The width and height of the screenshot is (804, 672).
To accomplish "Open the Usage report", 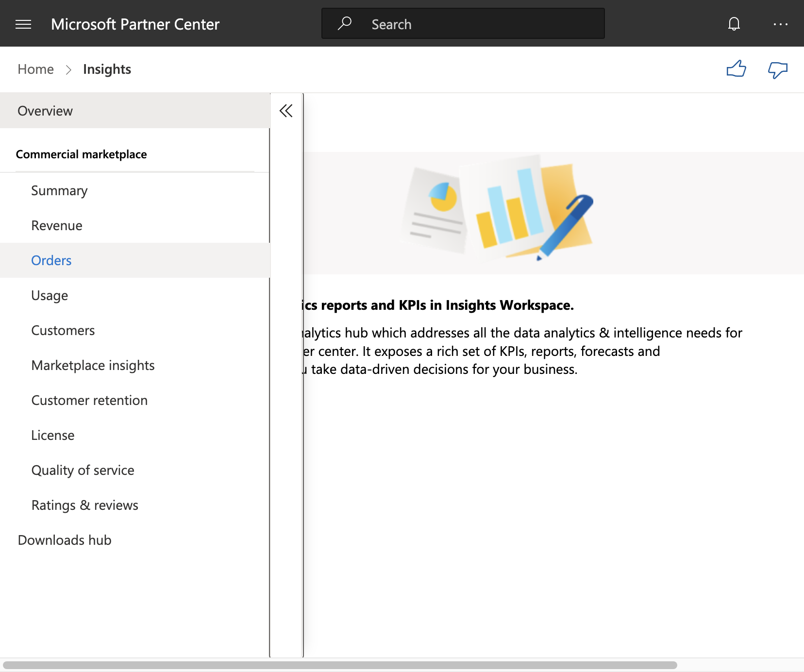I will (x=135, y=295).
